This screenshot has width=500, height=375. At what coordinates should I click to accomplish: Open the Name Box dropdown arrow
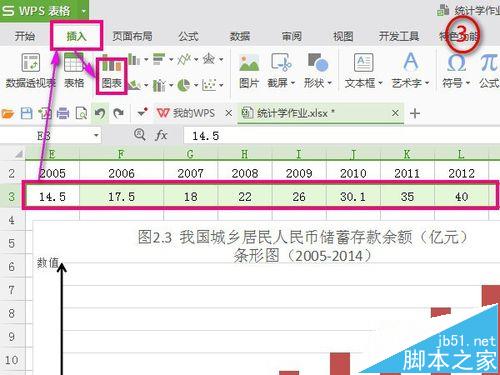point(96,135)
